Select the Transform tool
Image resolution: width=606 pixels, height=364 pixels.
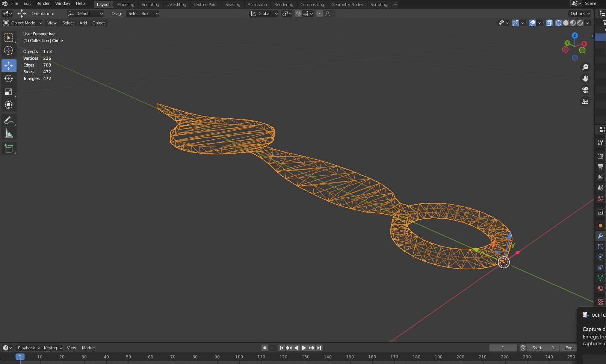9,105
